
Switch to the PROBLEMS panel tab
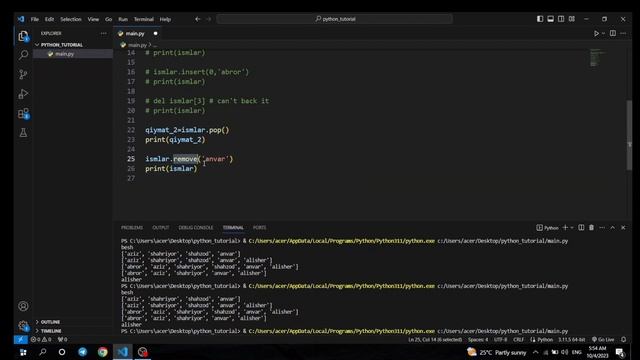click(132, 227)
